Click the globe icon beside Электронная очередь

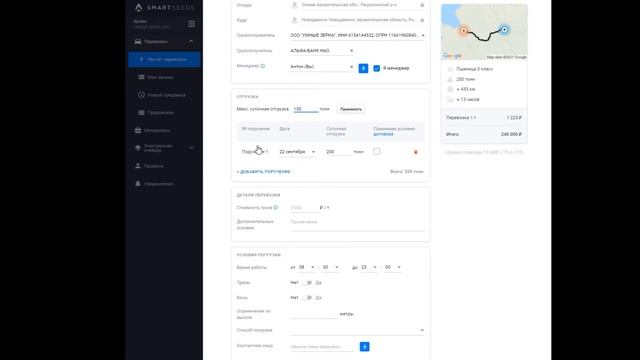click(138, 148)
